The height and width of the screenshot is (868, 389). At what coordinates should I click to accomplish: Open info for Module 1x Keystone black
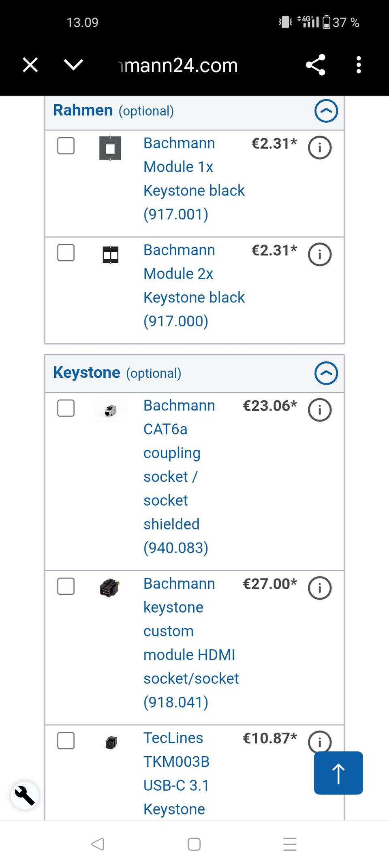click(x=320, y=148)
